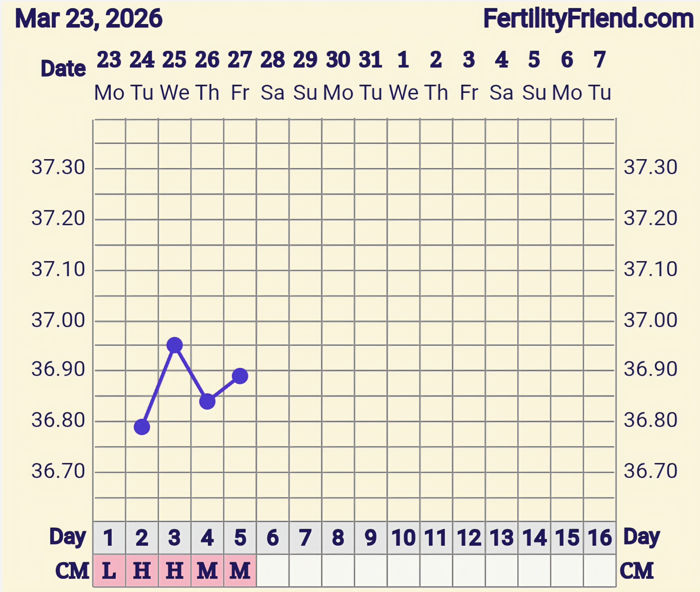
Task: Select the H CM cell under day 2
Action: coord(142,570)
